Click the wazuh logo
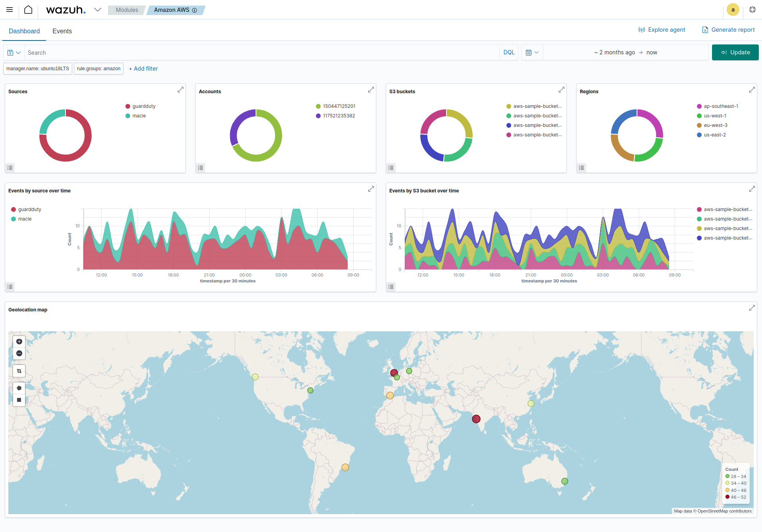 [x=65, y=10]
